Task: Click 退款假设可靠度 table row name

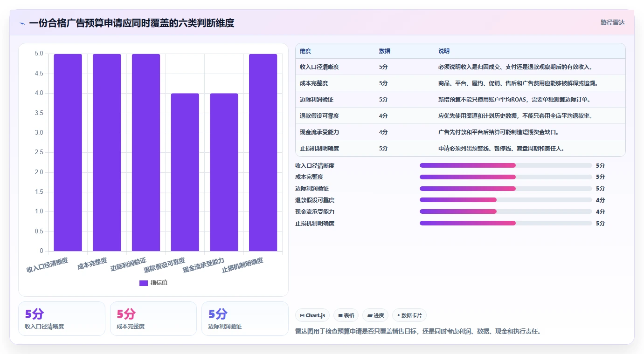Action: pyautogui.click(x=319, y=116)
